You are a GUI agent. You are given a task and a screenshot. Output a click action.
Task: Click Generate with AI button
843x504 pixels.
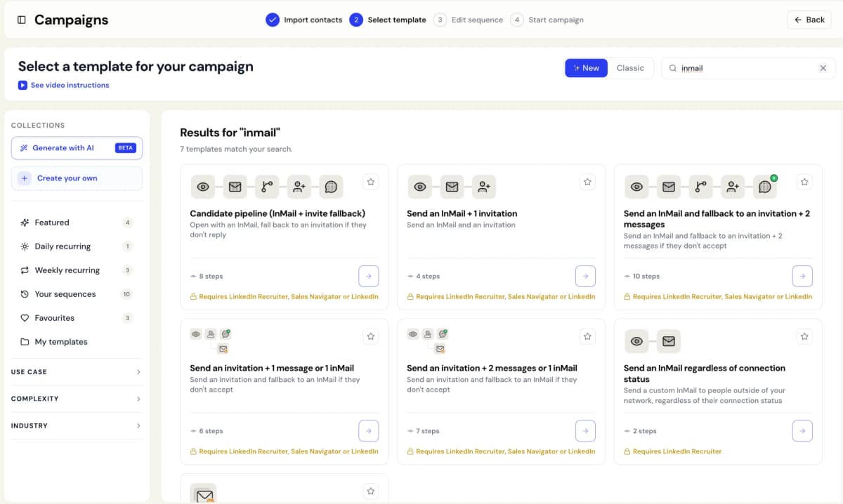click(x=77, y=148)
